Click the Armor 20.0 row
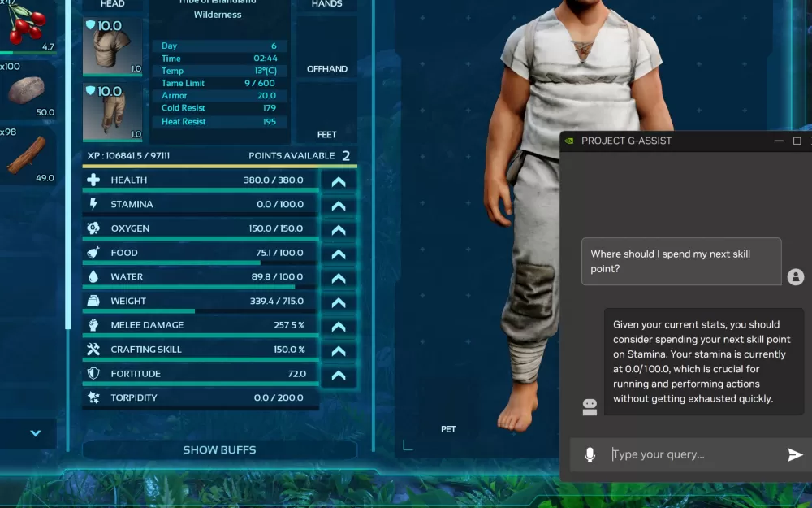This screenshot has height=508, width=812. [219, 95]
